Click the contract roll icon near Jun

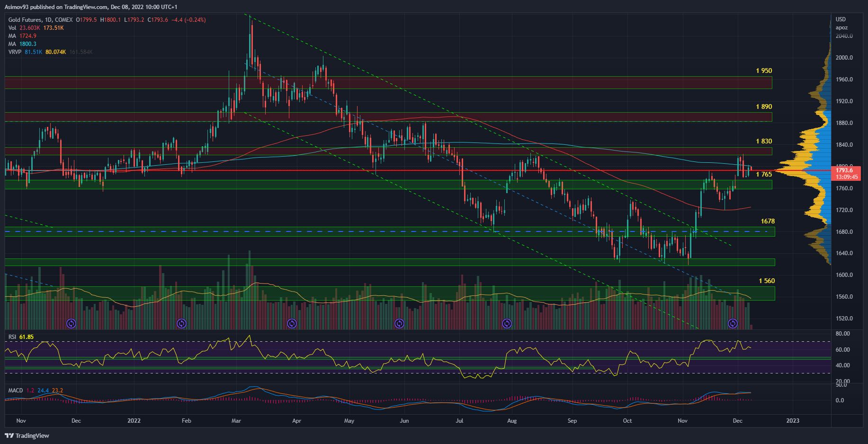coord(399,324)
